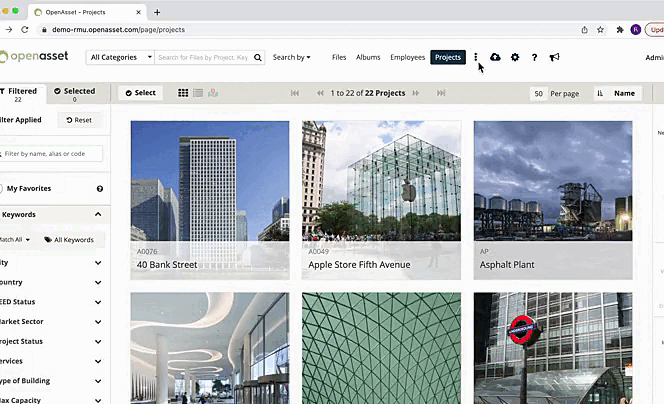This screenshot has height=404, width=664.
Task: Expand the Type of Building filter section
Action: 98,381
